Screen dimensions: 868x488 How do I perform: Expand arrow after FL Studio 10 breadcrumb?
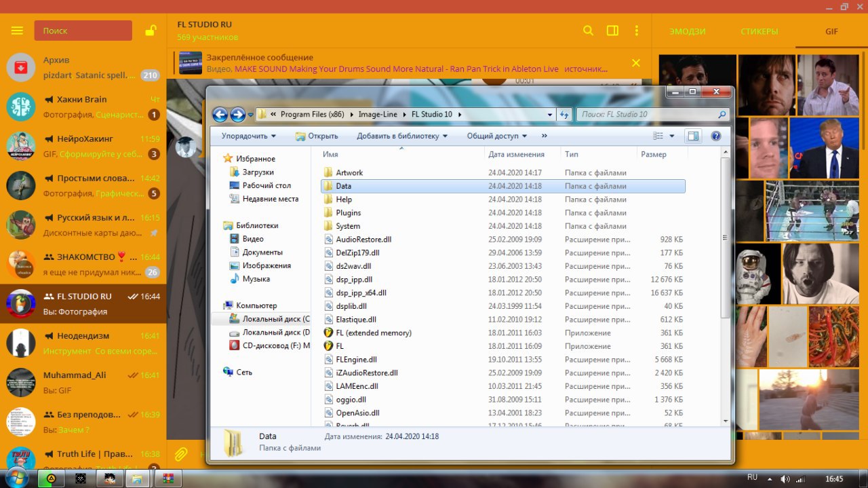(x=459, y=114)
